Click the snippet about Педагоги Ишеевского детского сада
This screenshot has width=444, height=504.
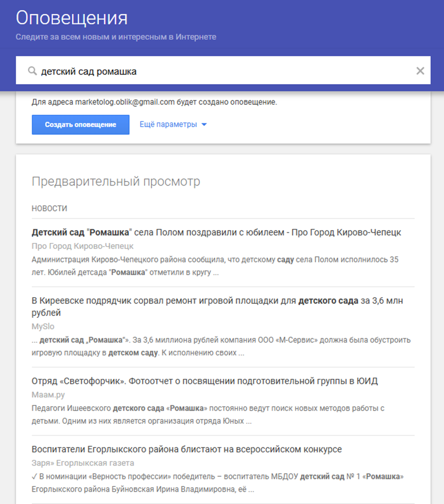pos(208,414)
